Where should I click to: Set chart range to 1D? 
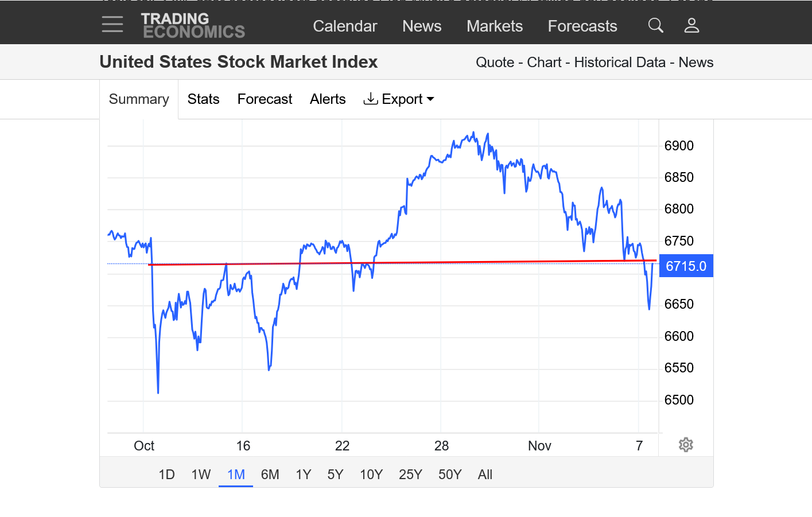[166, 475]
